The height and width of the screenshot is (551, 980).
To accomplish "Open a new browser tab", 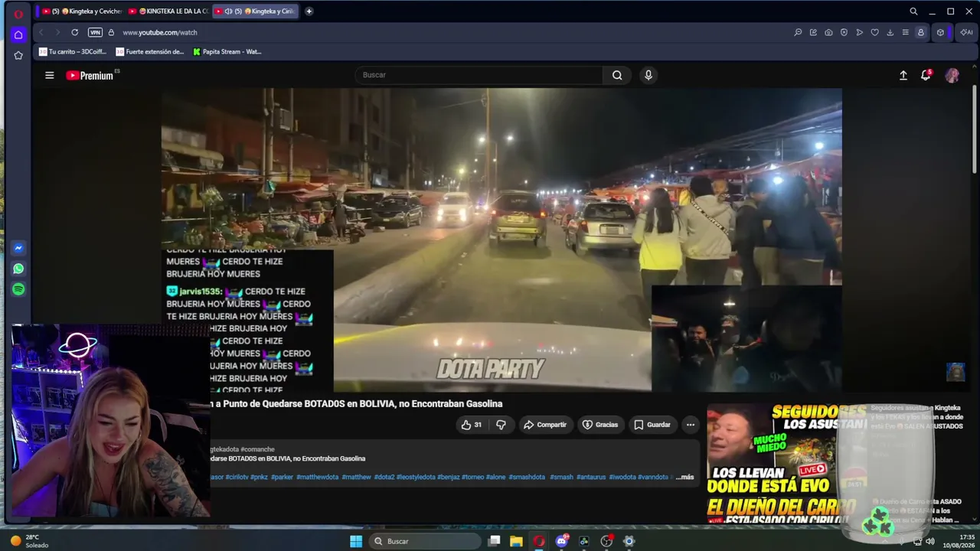I will point(309,11).
